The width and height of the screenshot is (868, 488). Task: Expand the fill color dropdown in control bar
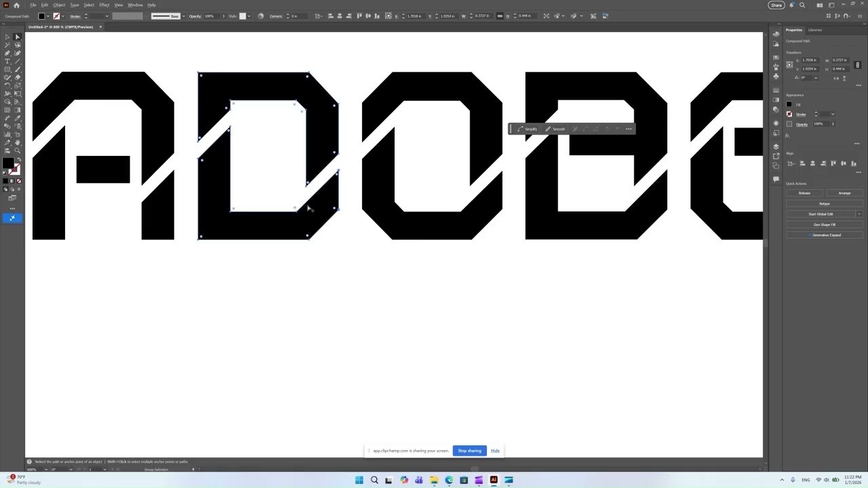tap(48, 16)
